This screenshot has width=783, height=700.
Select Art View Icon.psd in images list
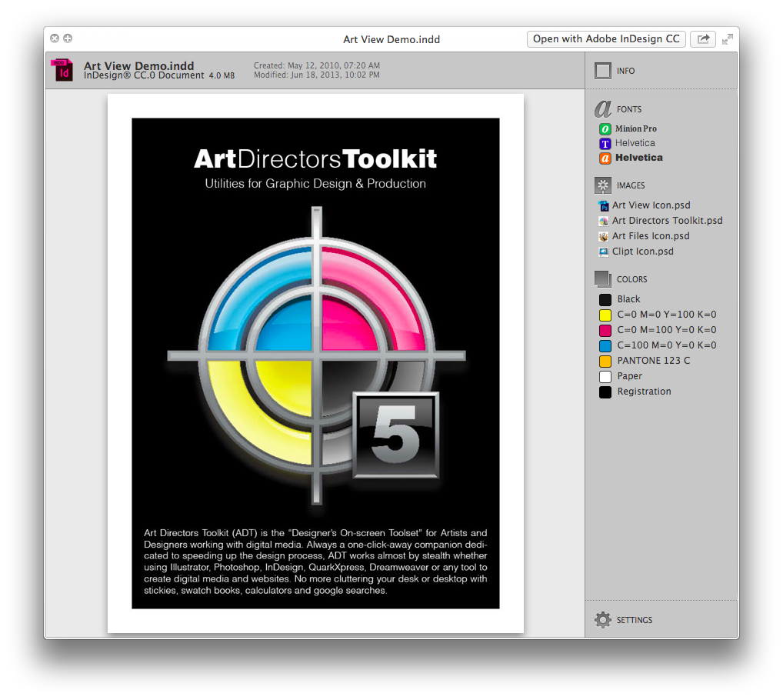tap(651, 205)
